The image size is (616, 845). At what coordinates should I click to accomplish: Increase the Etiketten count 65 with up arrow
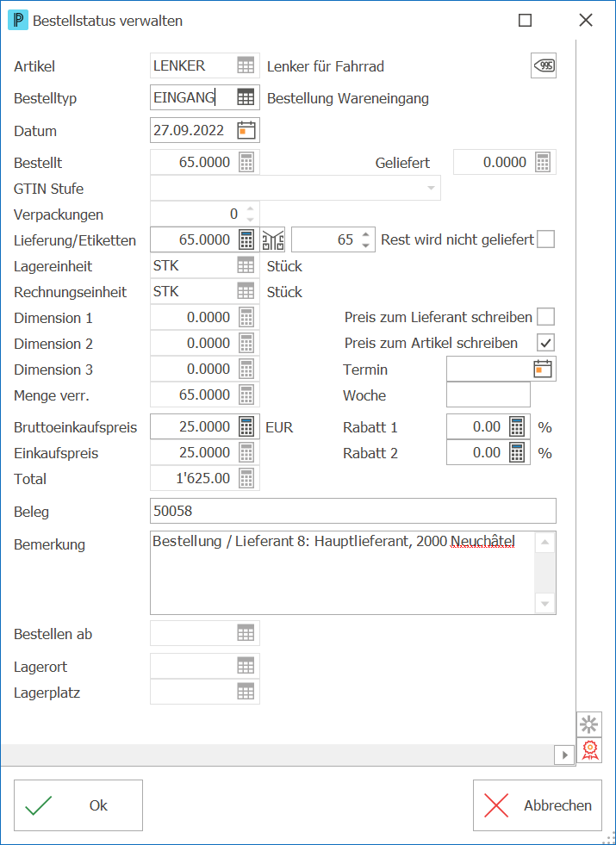pos(365,234)
